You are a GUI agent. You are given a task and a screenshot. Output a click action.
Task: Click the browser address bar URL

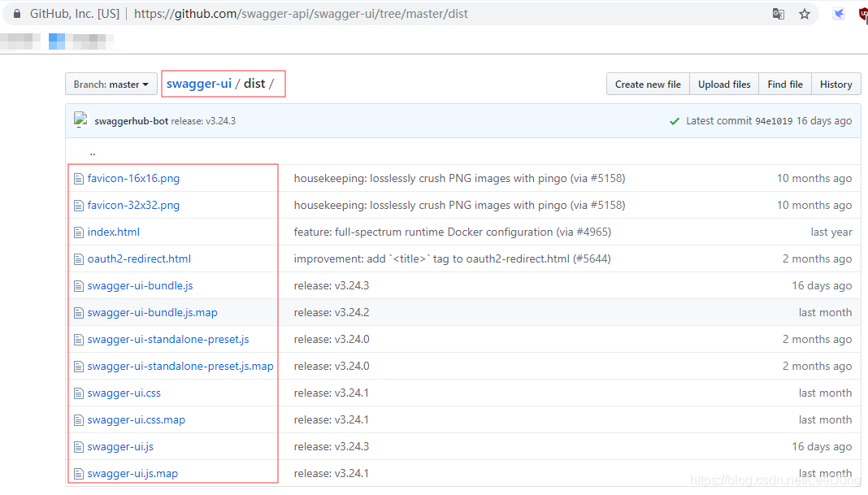tap(302, 14)
